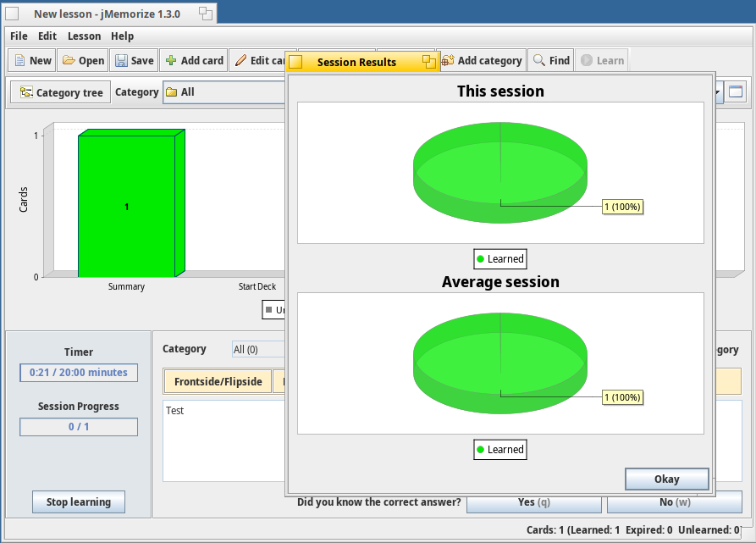The image size is (756, 543).
Task: Click the disabled Learn toolbar button
Action: pos(602,60)
